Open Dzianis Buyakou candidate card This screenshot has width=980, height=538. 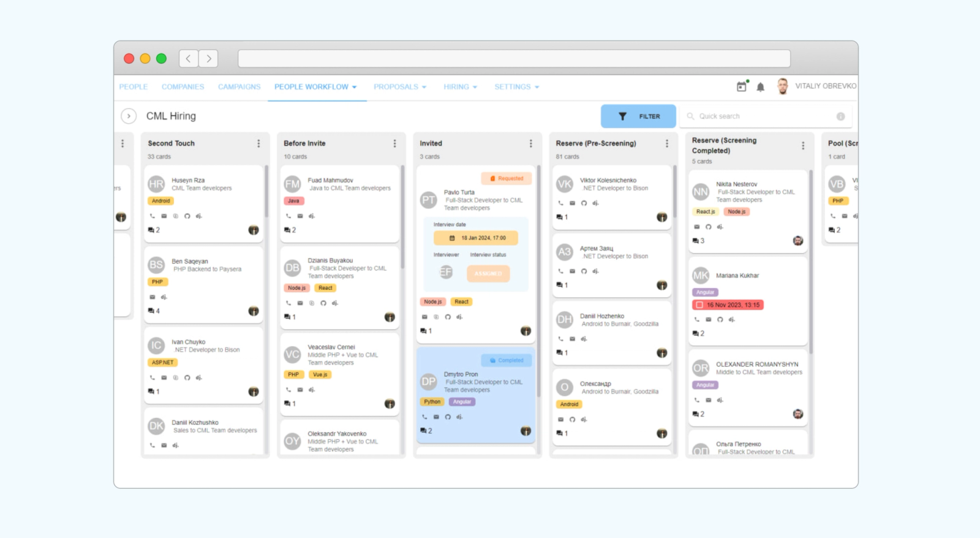(x=340, y=288)
